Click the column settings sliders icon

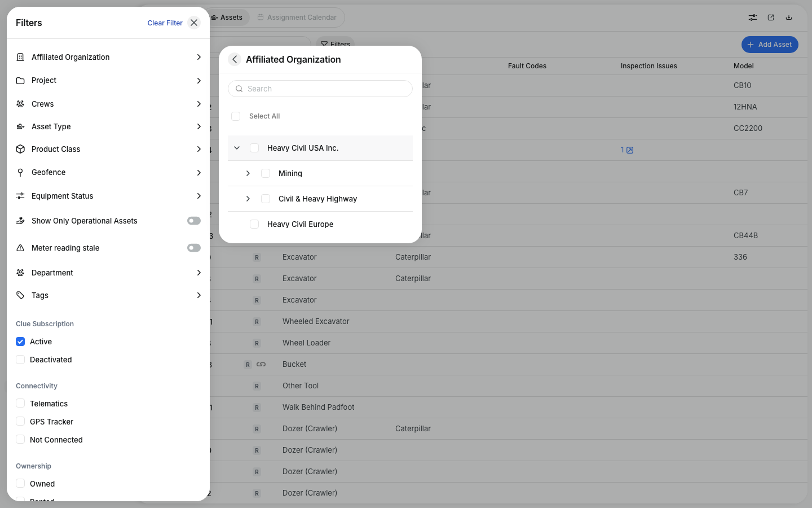coord(753,17)
